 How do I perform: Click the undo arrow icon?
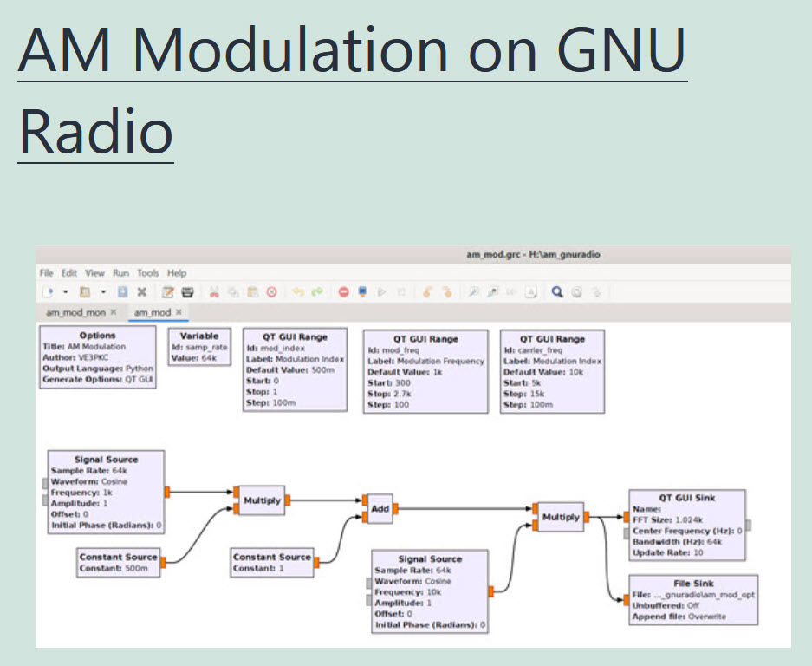[x=297, y=292]
